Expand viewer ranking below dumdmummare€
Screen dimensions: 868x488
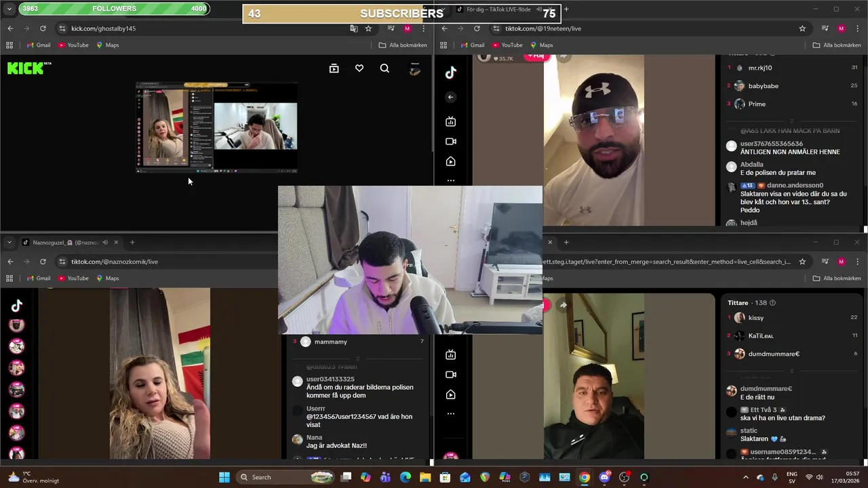click(x=791, y=371)
